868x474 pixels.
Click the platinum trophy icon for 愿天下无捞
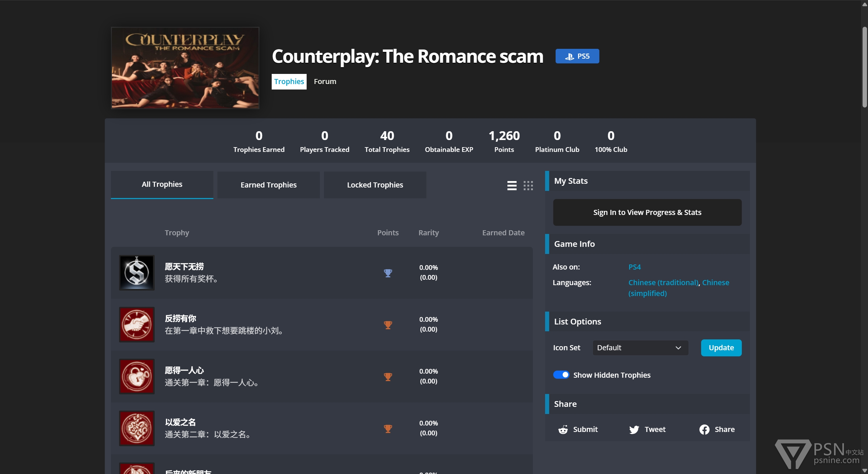coord(388,273)
